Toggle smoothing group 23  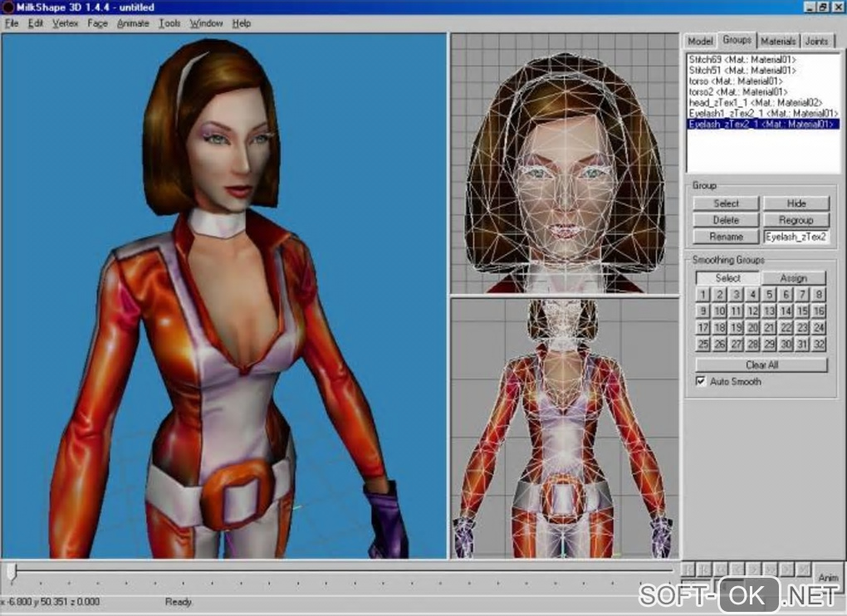click(x=802, y=328)
